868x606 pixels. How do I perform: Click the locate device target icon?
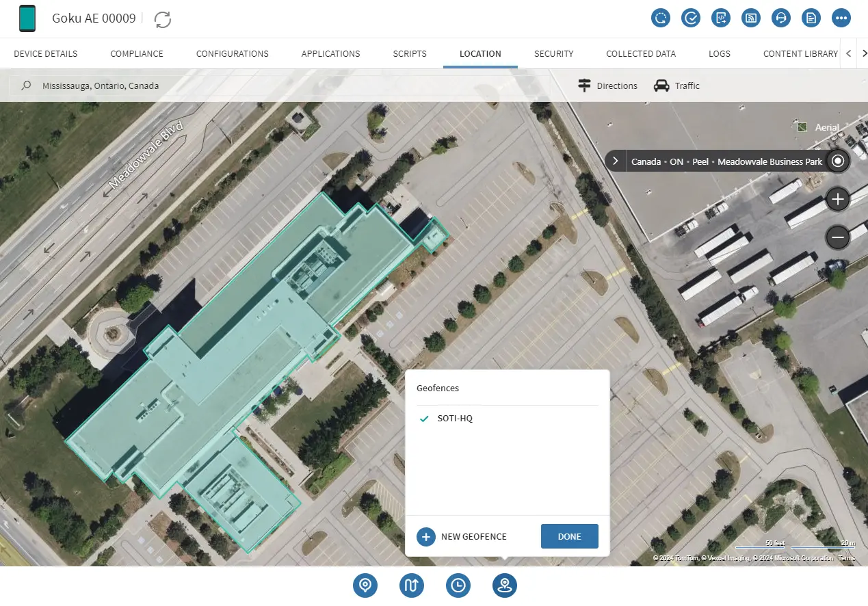pos(837,161)
